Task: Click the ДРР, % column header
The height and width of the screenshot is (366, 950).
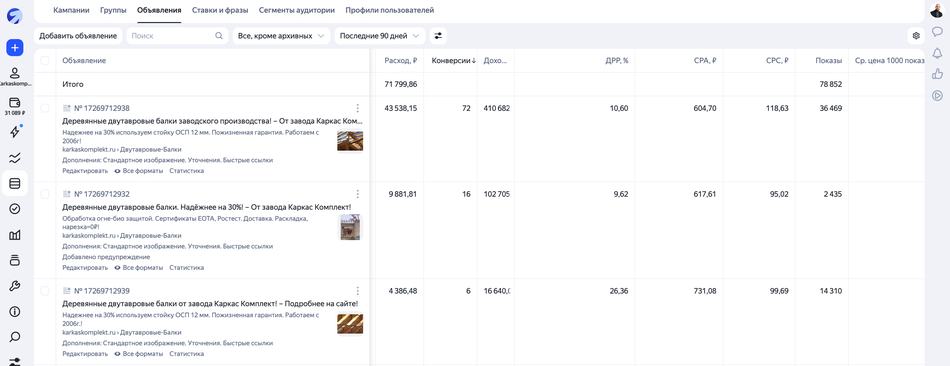Action: pyautogui.click(x=617, y=61)
